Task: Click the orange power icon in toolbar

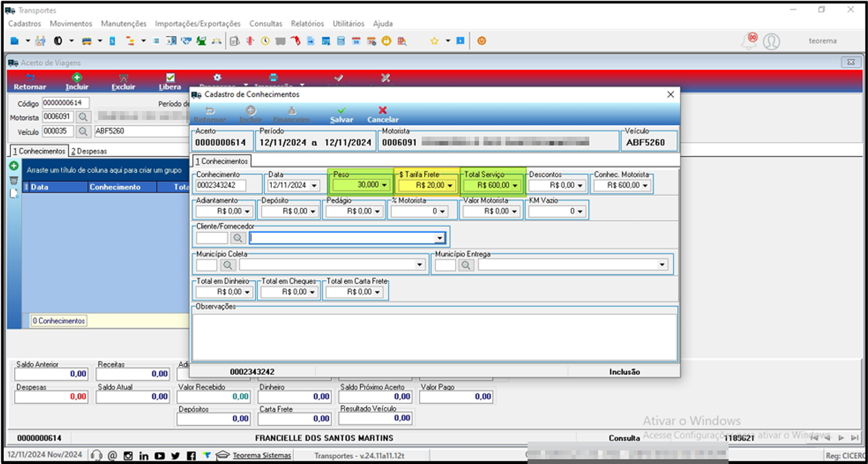Action: click(482, 41)
